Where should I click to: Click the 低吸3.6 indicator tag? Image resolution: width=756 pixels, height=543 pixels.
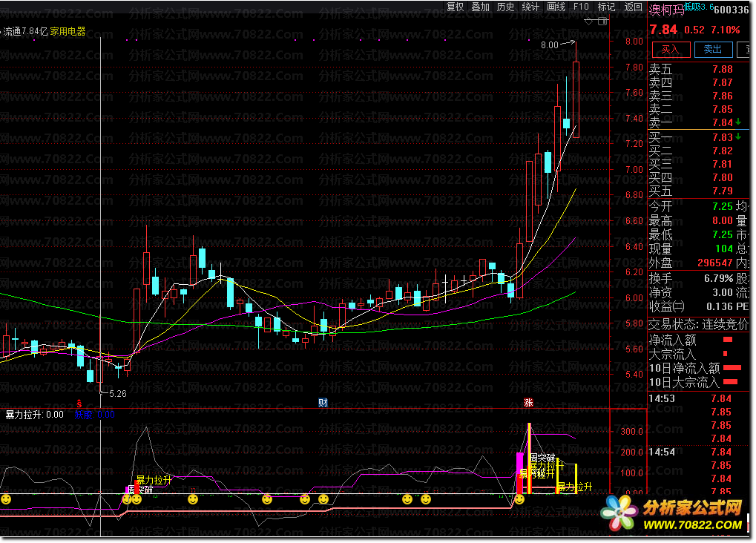699,6
